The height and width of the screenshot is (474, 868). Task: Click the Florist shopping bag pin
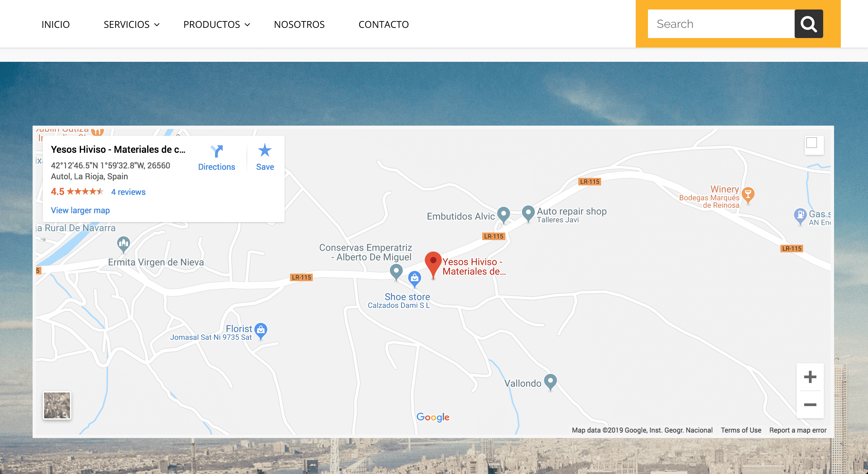pos(261,331)
